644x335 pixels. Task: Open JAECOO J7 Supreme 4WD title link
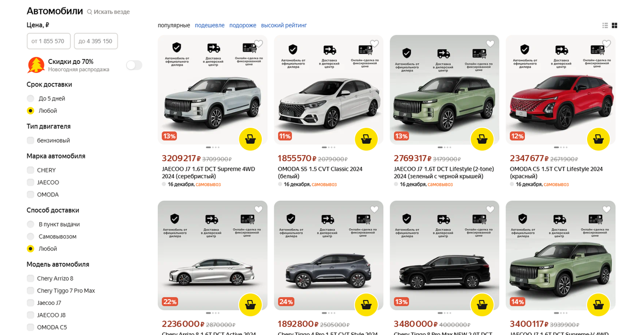point(208,172)
